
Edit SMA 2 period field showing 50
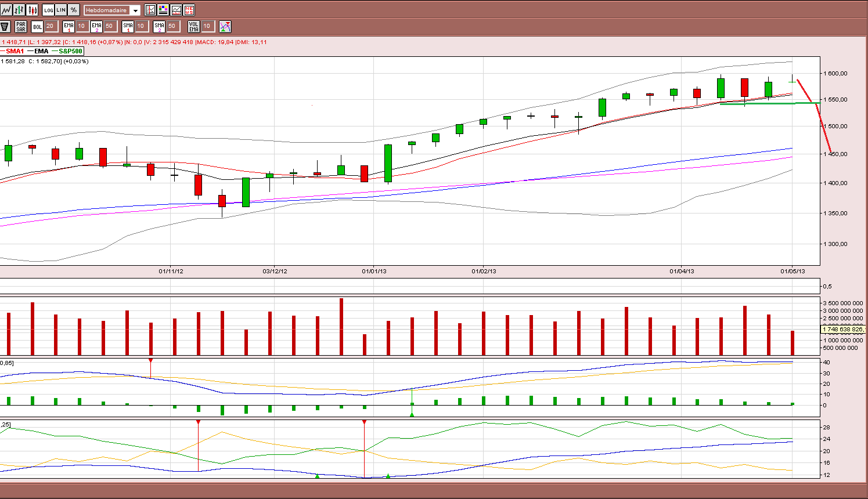(x=172, y=26)
